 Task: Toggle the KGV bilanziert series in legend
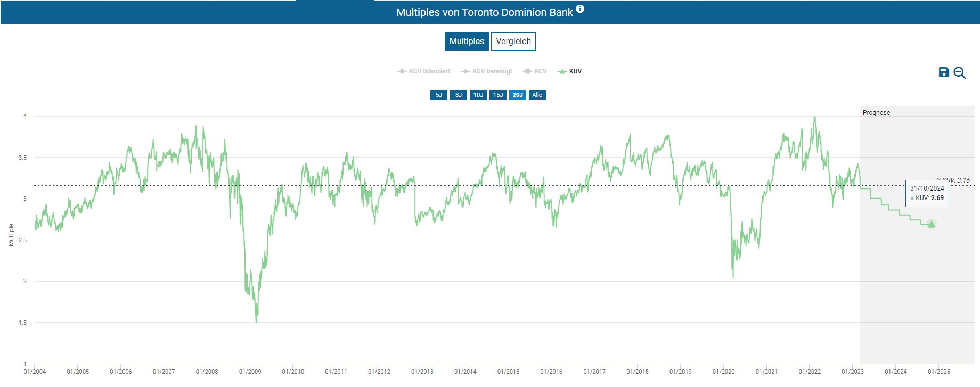pos(424,71)
